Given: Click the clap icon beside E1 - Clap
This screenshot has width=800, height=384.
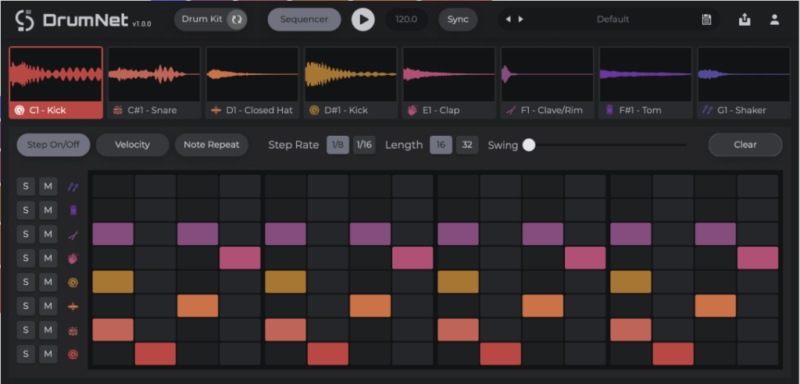Looking at the screenshot, I should tap(412, 110).
